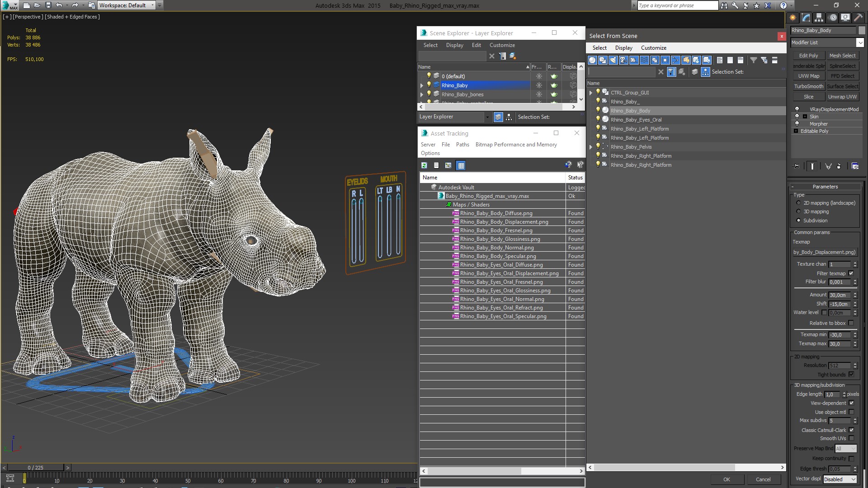This screenshot has width=868, height=488.
Task: Click Select None icon in Select From Scene
Action: click(x=730, y=60)
